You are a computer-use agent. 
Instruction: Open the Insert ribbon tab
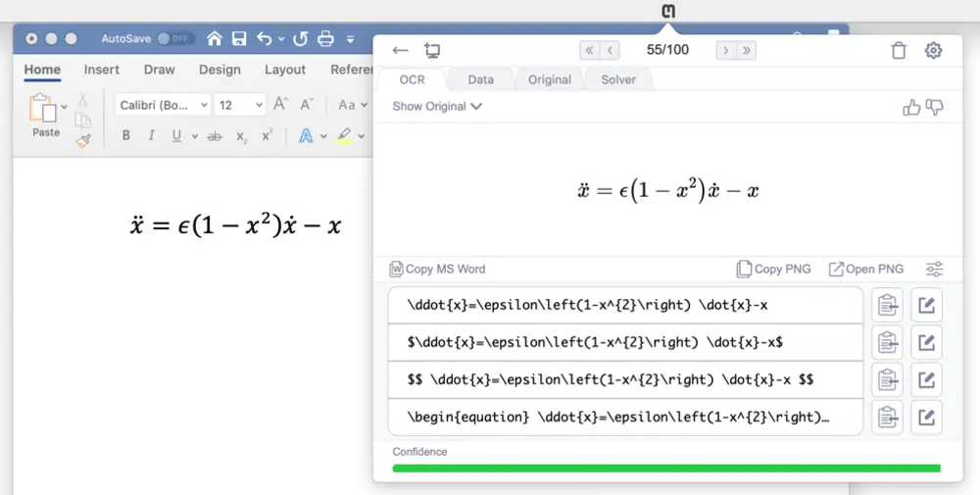pos(101,70)
